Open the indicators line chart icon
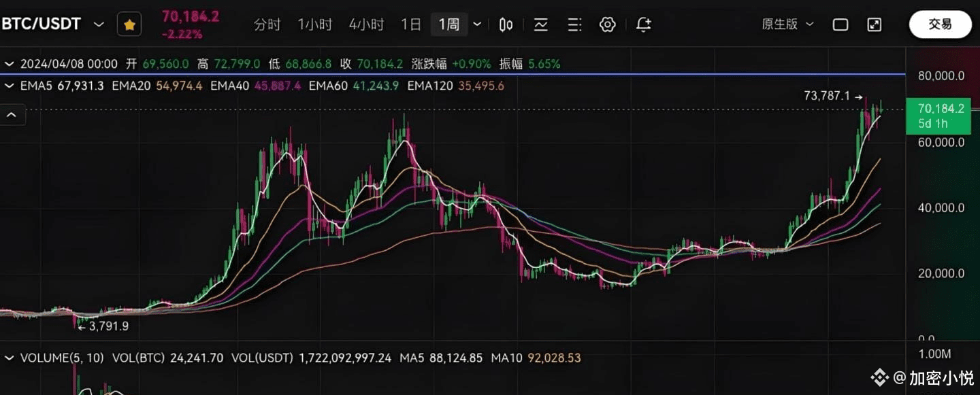 tap(541, 24)
